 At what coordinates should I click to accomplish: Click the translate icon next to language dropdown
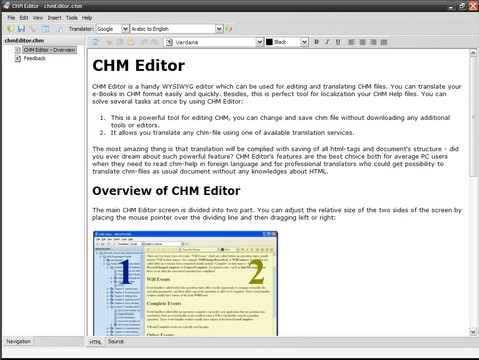(229, 29)
